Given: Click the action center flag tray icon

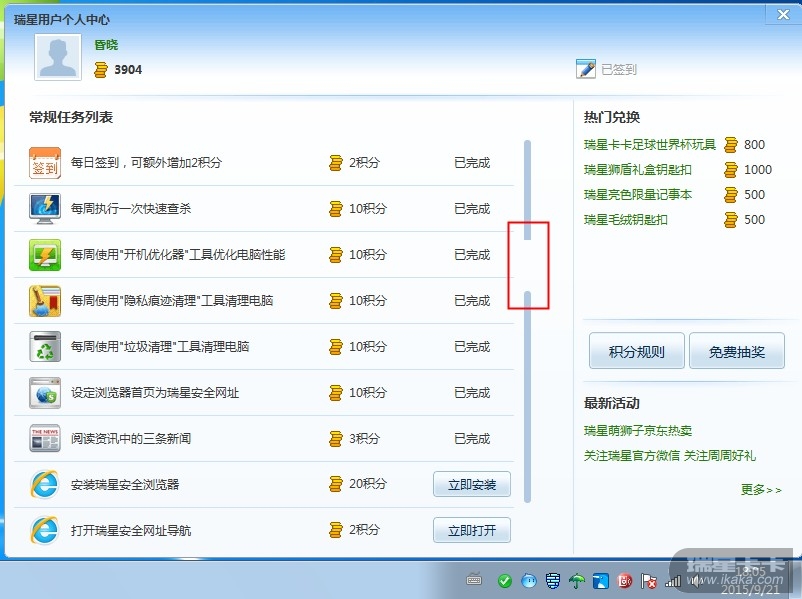Looking at the screenshot, I should (x=649, y=581).
